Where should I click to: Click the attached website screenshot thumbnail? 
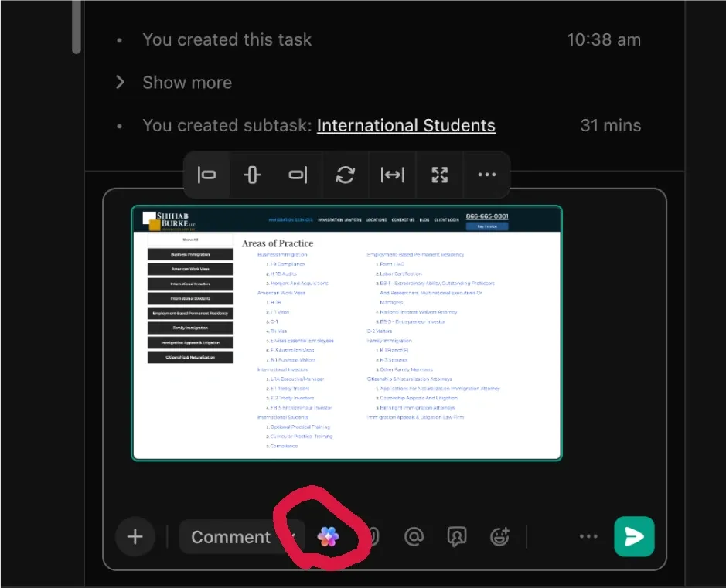click(x=346, y=333)
